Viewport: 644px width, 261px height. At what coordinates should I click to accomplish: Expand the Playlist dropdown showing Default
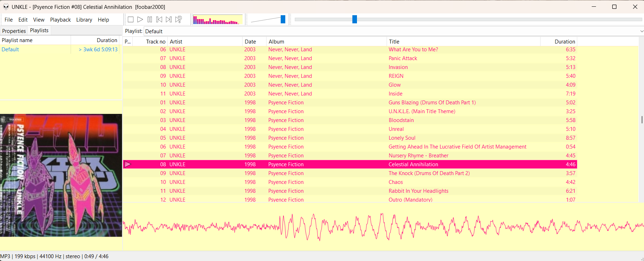click(x=641, y=31)
